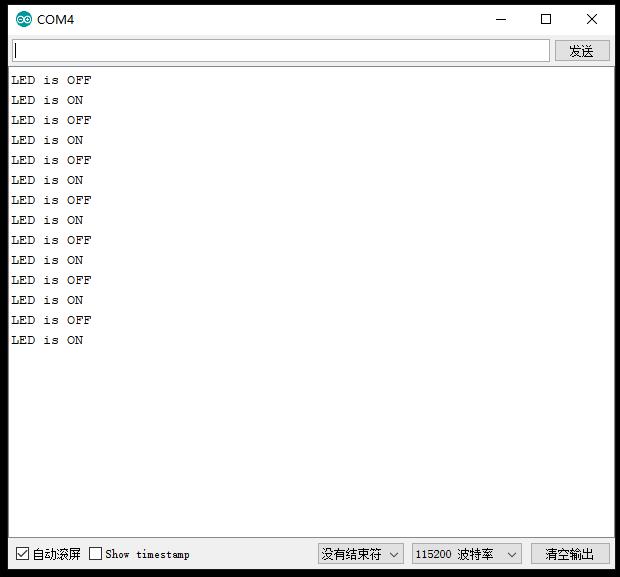Click the Arduino logo icon in title bar
The height and width of the screenshot is (577, 620).
(x=24, y=19)
